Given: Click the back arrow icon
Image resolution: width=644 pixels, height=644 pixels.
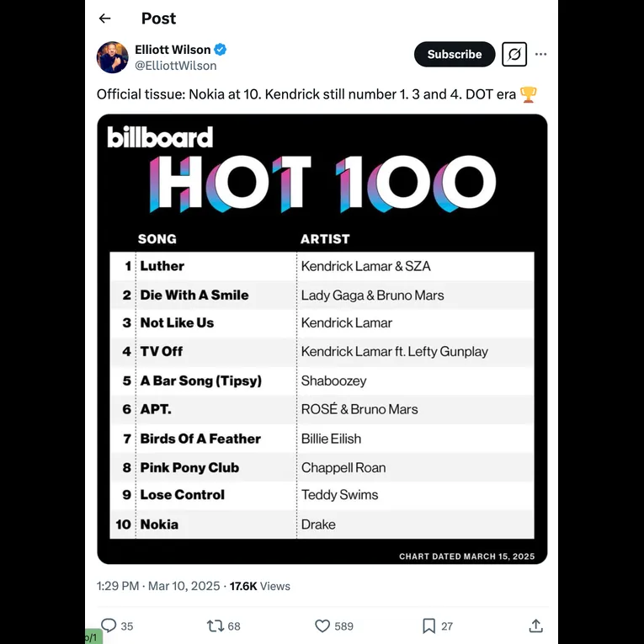Looking at the screenshot, I should click(x=104, y=19).
